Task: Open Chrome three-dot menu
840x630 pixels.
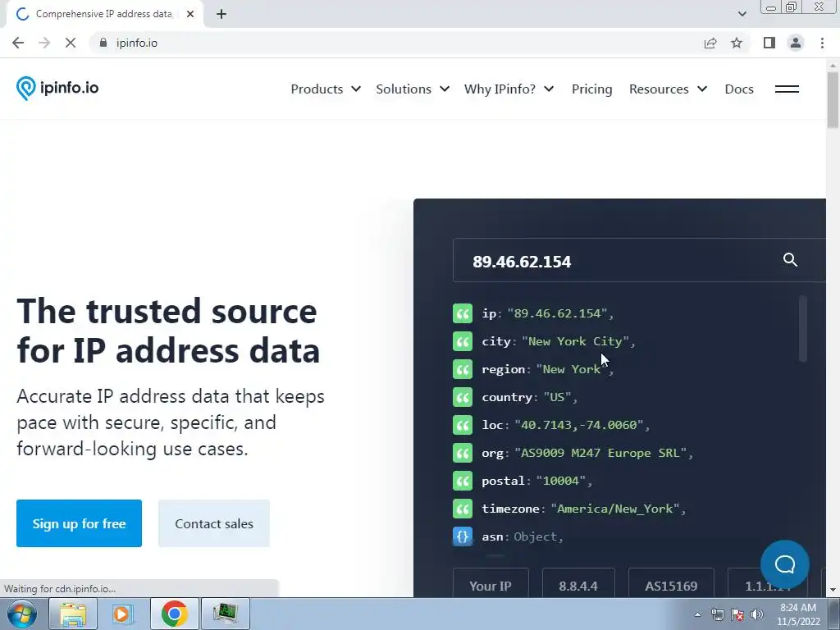Action: pyautogui.click(x=822, y=43)
